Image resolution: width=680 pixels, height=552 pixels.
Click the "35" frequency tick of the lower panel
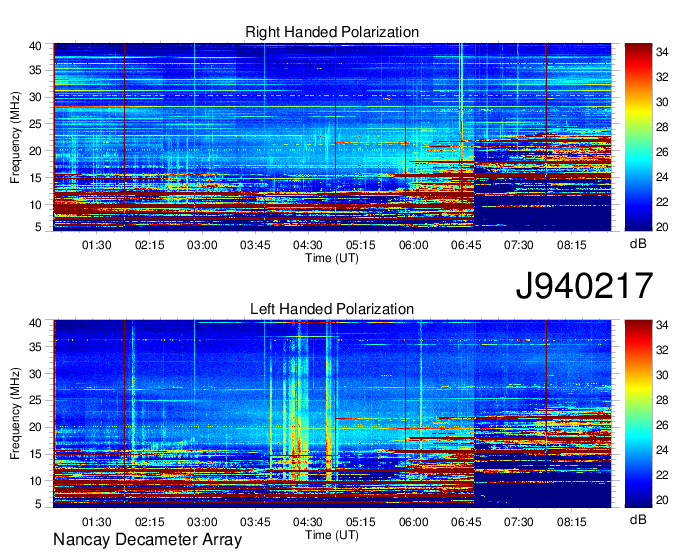pyautogui.click(x=35, y=346)
